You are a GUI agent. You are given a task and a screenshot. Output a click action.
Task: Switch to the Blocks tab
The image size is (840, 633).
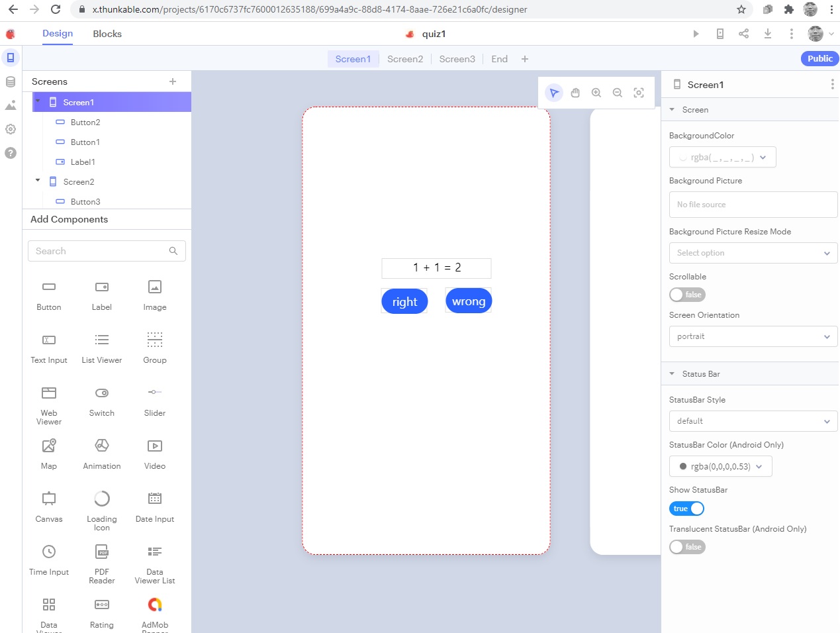click(x=107, y=34)
